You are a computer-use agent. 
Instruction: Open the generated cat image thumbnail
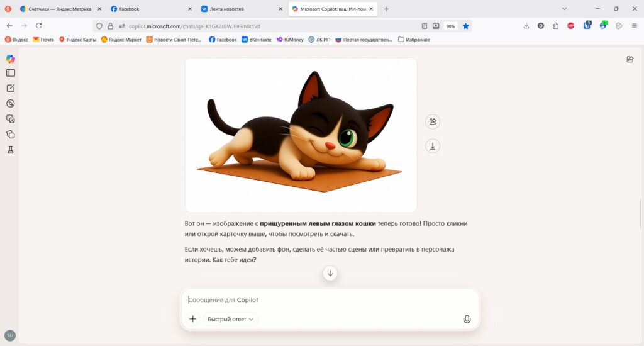301,135
